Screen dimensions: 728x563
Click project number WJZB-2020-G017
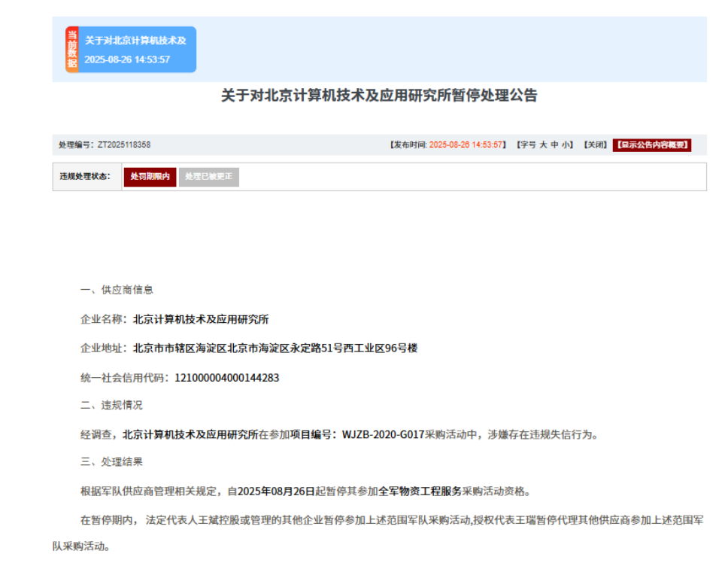tap(383, 434)
